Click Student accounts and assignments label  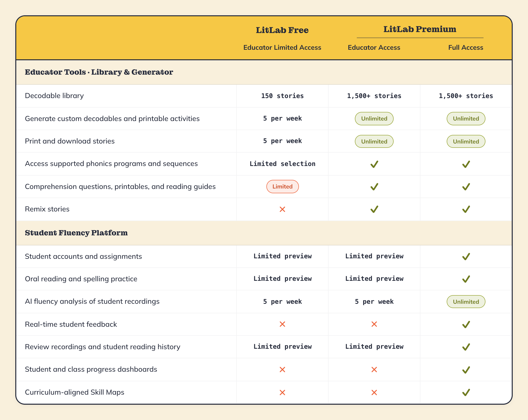tap(83, 256)
